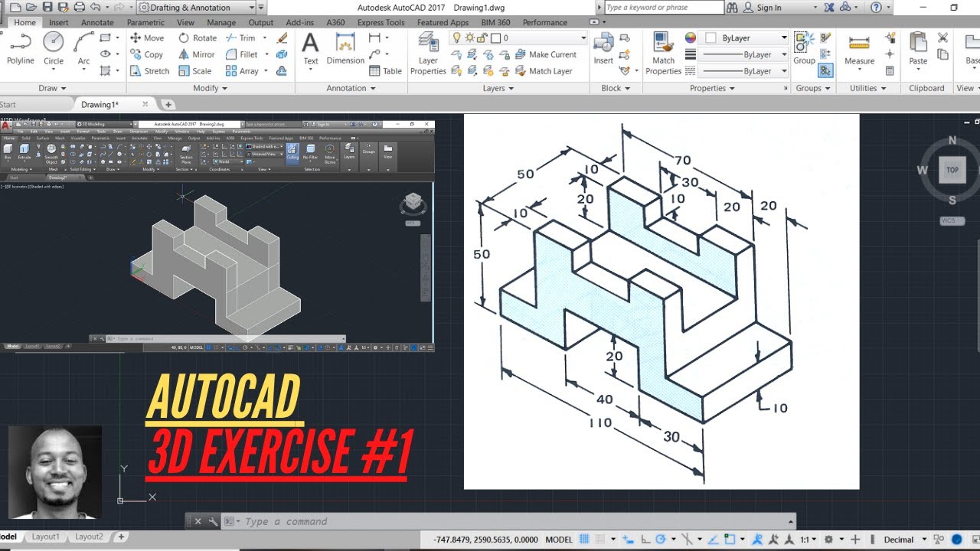
Task: Toggle snap mode in status bar
Action: (x=600, y=540)
